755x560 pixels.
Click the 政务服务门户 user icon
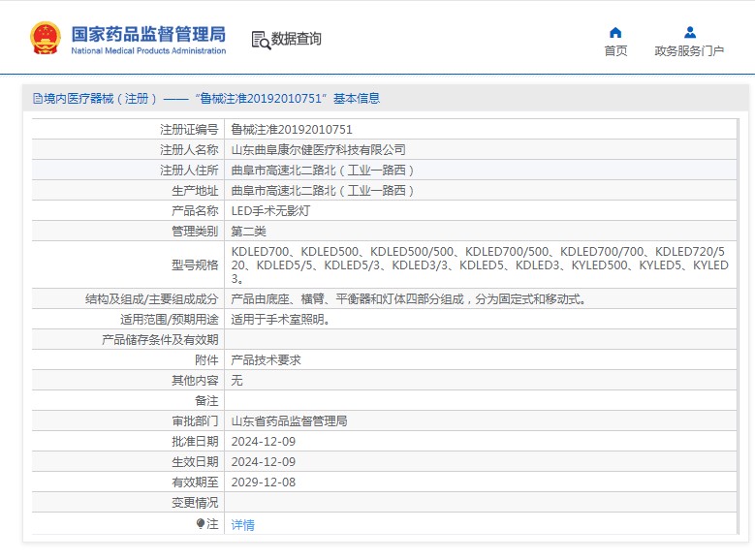point(689,32)
